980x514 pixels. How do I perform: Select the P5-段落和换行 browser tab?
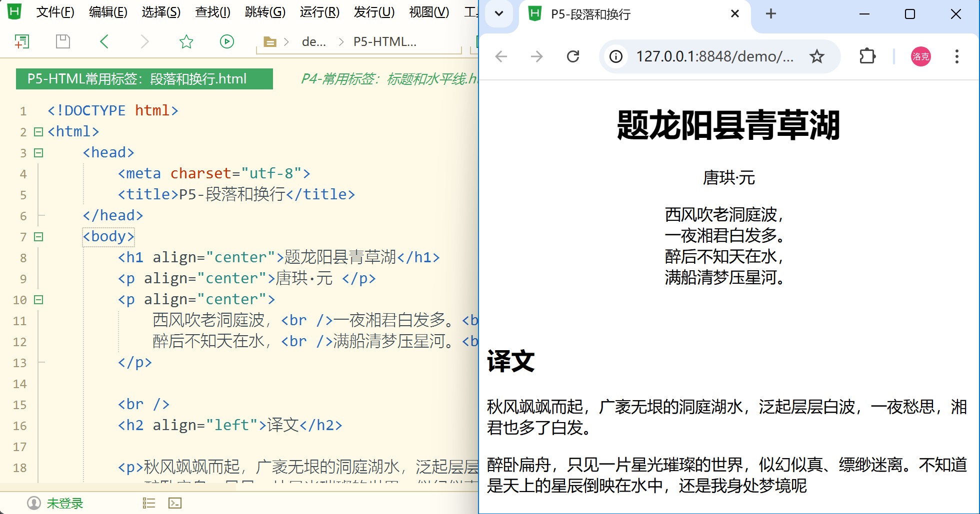[635, 14]
